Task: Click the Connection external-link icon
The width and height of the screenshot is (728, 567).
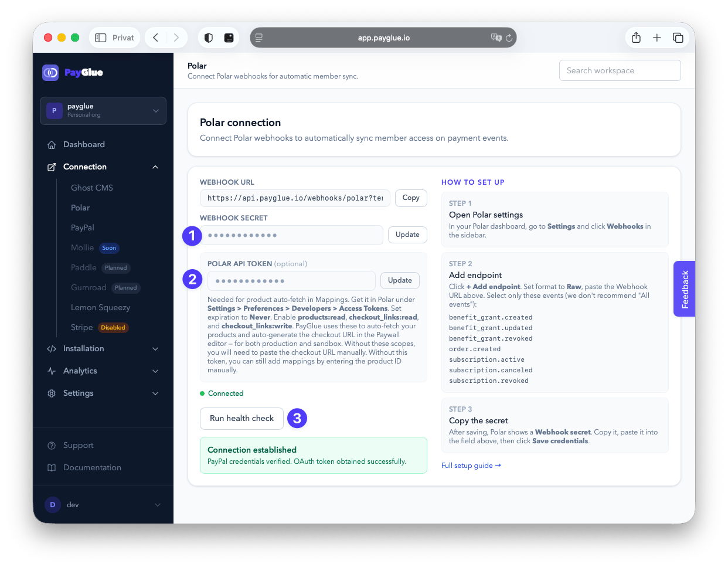Action: tap(52, 167)
